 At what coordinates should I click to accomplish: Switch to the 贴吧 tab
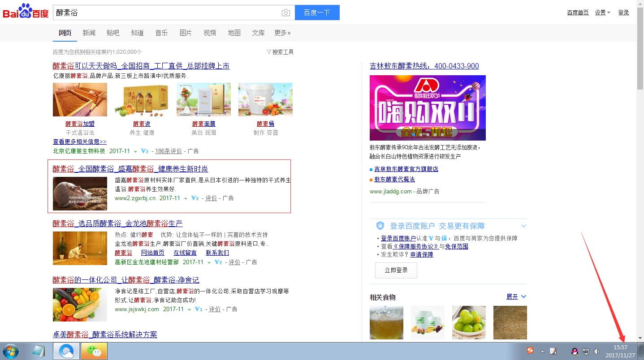click(x=113, y=33)
